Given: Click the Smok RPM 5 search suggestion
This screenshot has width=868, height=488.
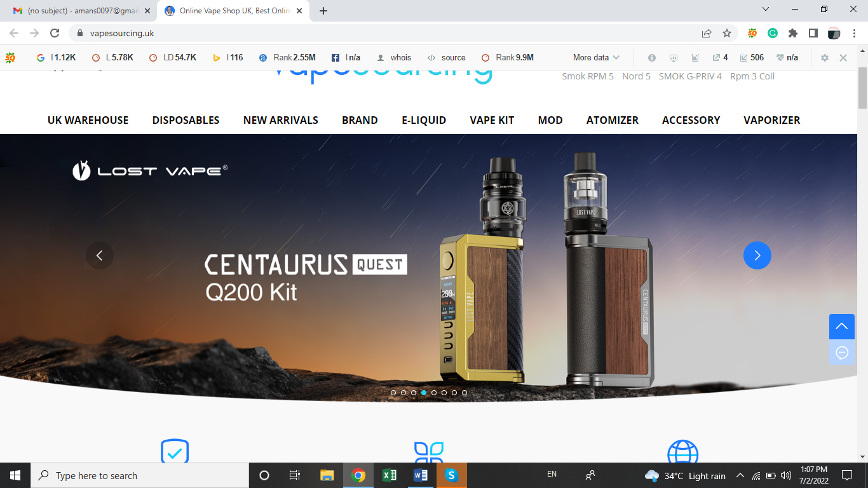Looking at the screenshot, I should (588, 76).
